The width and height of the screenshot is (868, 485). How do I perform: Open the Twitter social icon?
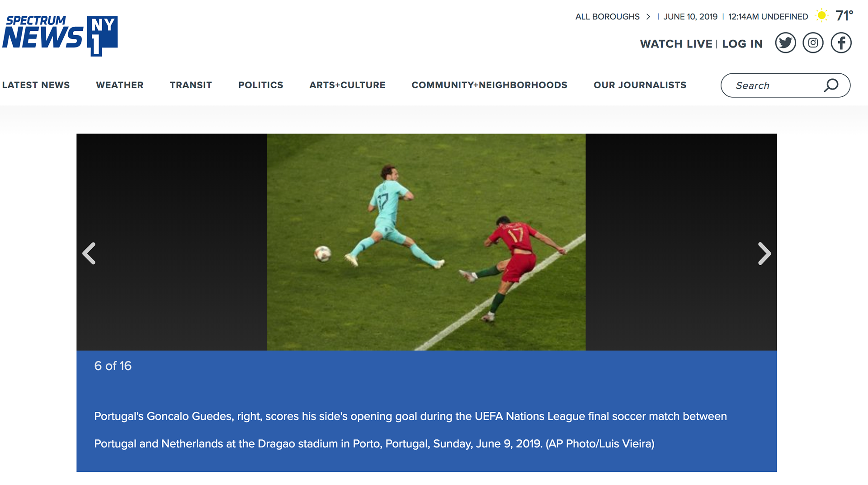click(785, 43)
